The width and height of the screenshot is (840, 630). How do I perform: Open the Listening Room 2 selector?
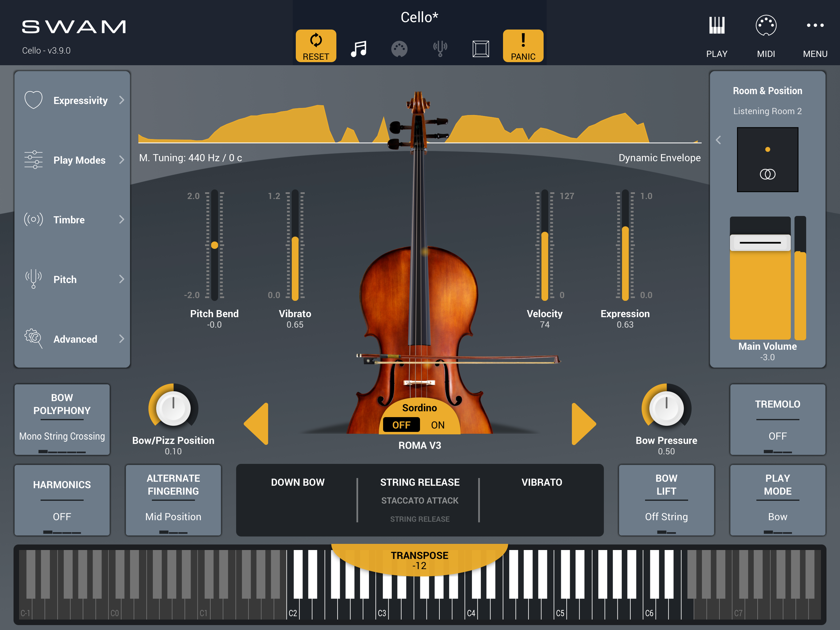(767, 111)
